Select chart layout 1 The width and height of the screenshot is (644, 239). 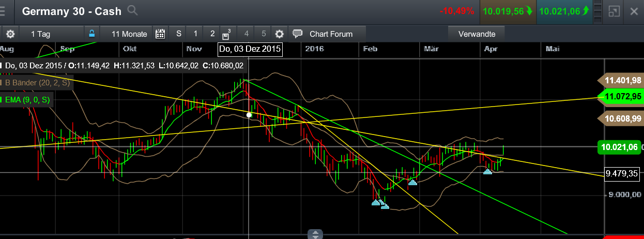(195, 34)
